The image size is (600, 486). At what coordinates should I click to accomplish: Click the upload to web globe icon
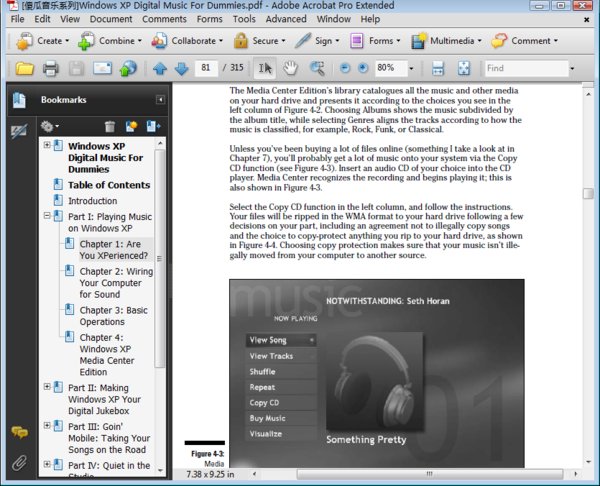click(x=128, y=68)
